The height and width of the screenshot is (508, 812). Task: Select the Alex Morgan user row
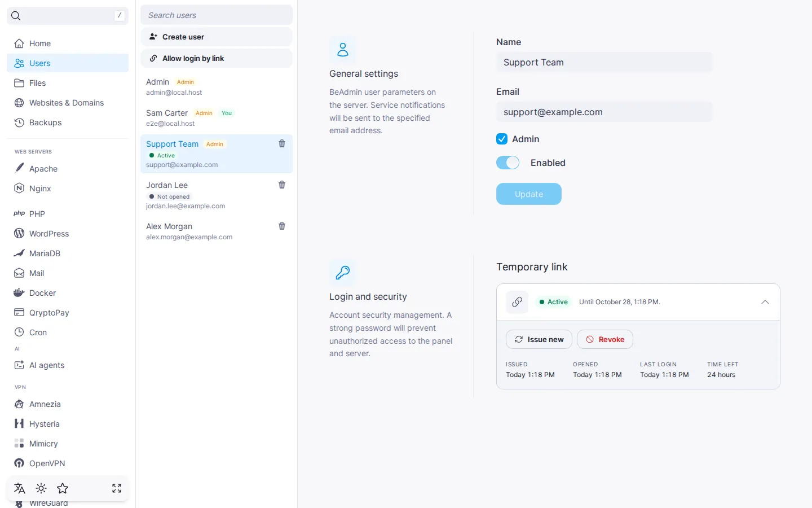217,231
